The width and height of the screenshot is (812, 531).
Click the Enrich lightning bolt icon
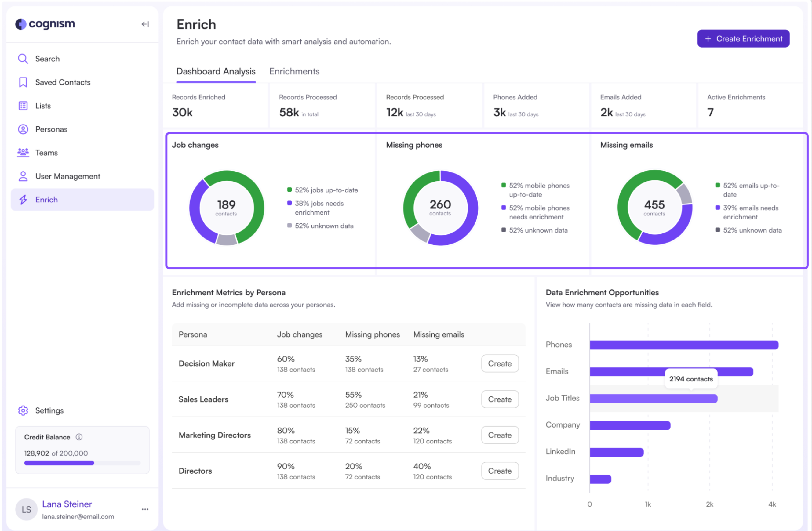pos(23,200)
